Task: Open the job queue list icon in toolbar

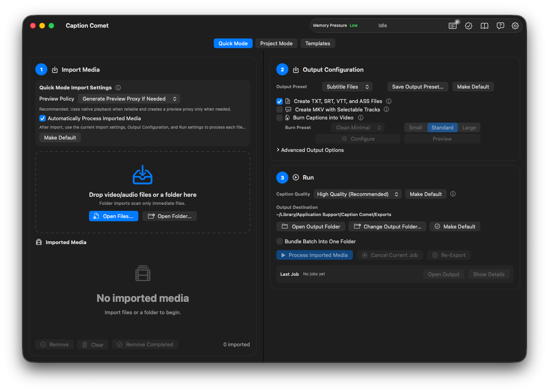Action: (x=453, y=26)
